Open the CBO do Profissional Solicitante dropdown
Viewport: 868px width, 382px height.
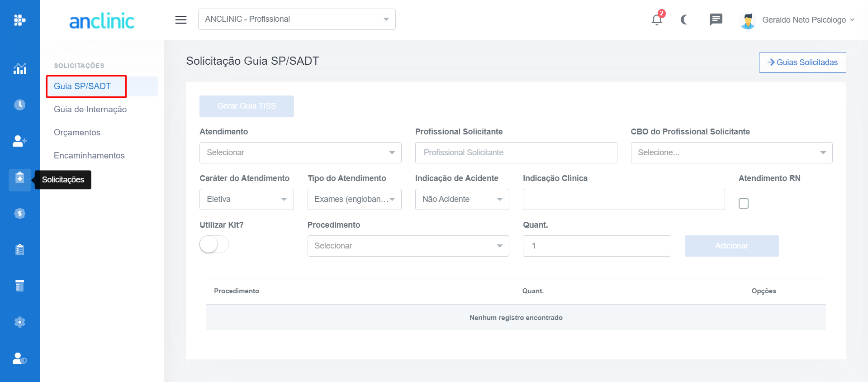tap(731, 153)
